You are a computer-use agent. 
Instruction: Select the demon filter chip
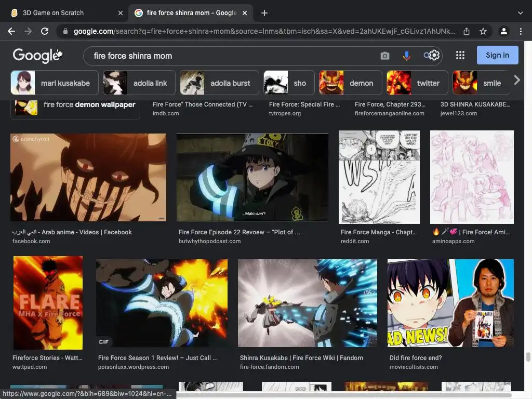(x=350, y=83)
